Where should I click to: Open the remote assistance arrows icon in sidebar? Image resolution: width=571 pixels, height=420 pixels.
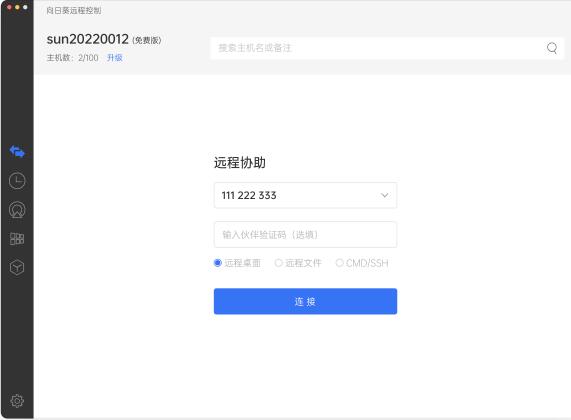(17, 151)
